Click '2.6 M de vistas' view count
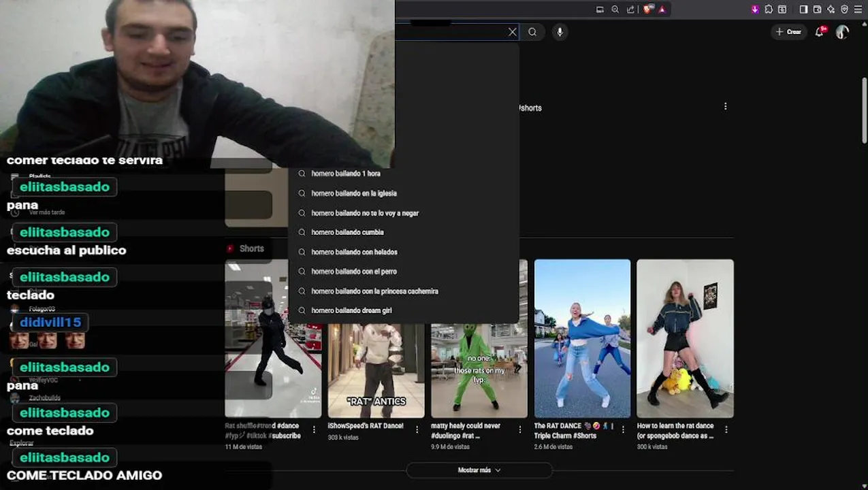The height and width of the screenshot is (490, 868). point(554,447)
